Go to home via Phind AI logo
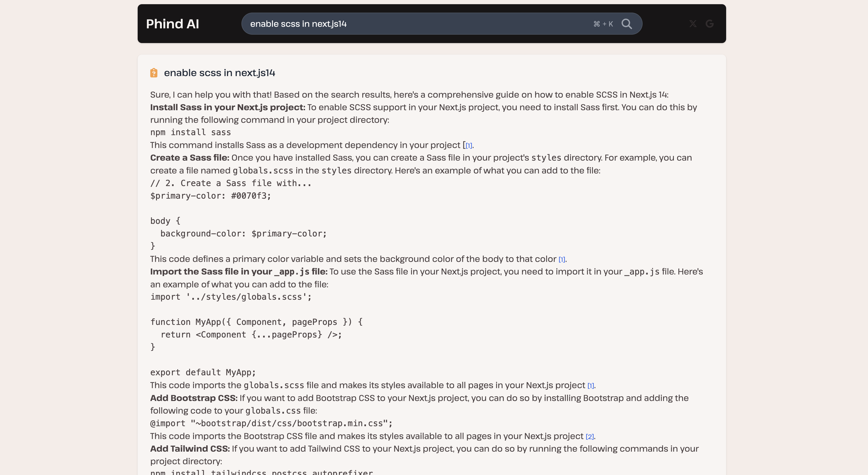 (x=173, y=24)
